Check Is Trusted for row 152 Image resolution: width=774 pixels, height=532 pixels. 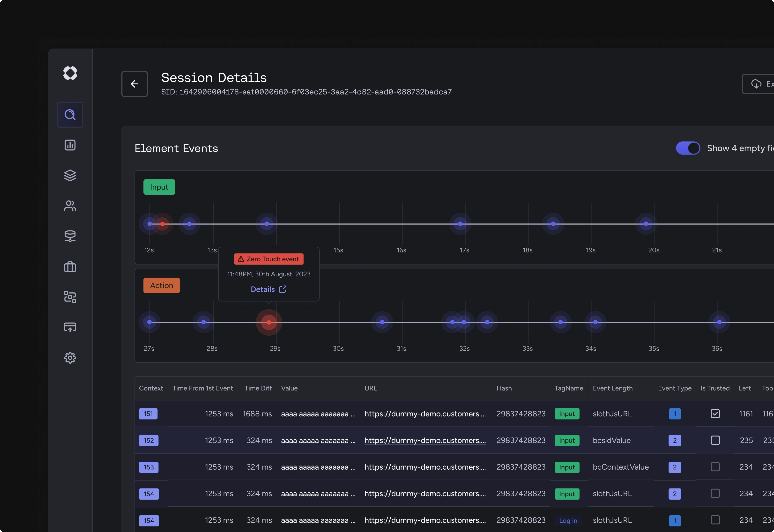coord(715,440)
